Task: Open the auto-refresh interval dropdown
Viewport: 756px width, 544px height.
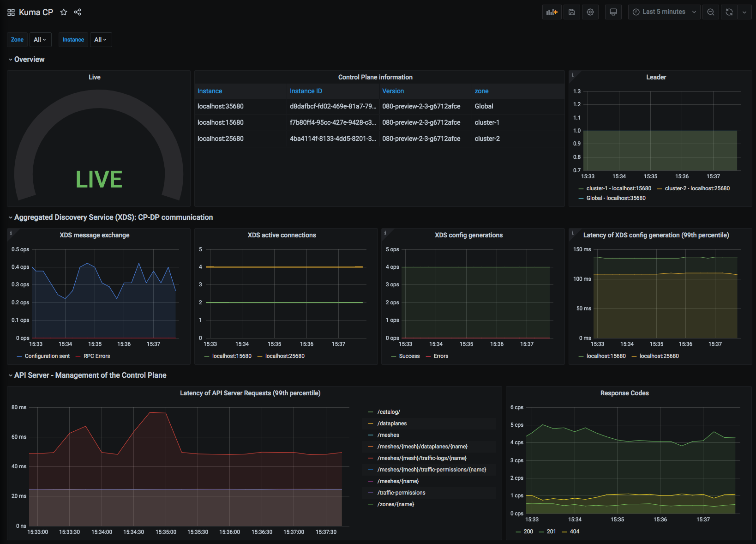Action: [744, 12]
